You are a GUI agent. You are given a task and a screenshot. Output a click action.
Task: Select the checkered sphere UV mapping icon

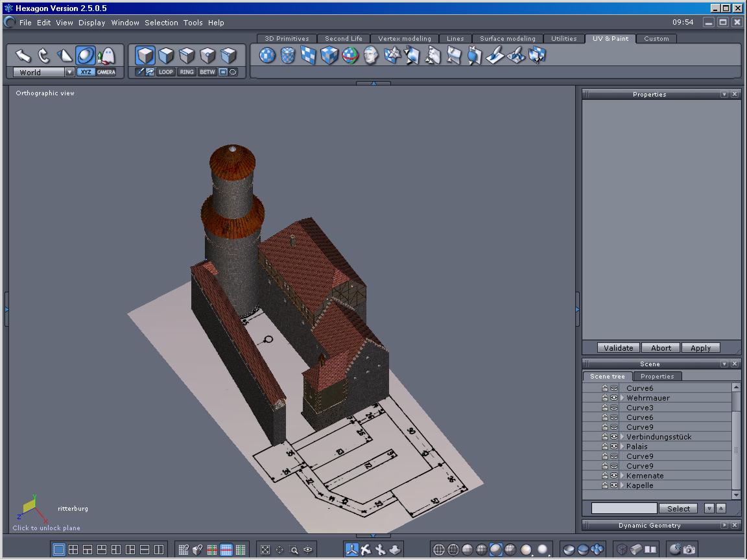[267, 56]
